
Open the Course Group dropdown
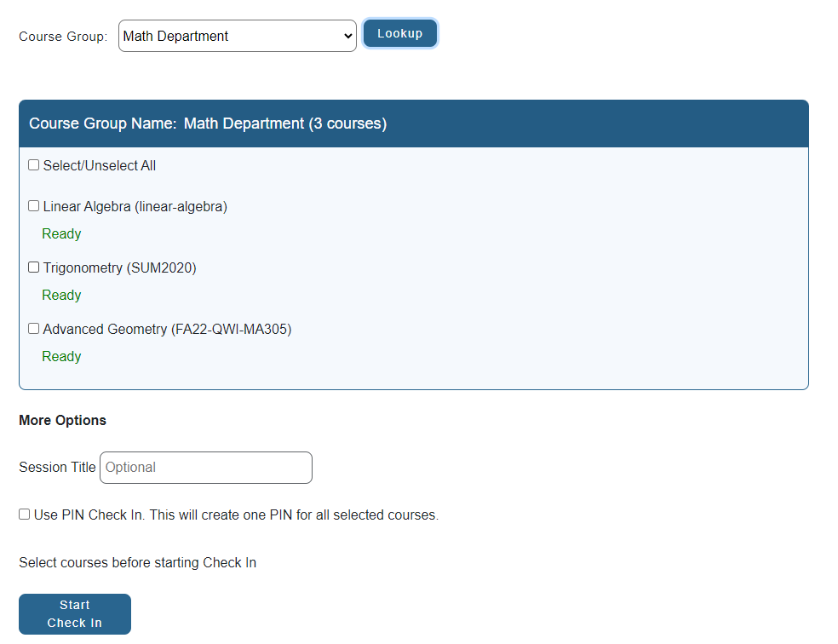point(238,36)
